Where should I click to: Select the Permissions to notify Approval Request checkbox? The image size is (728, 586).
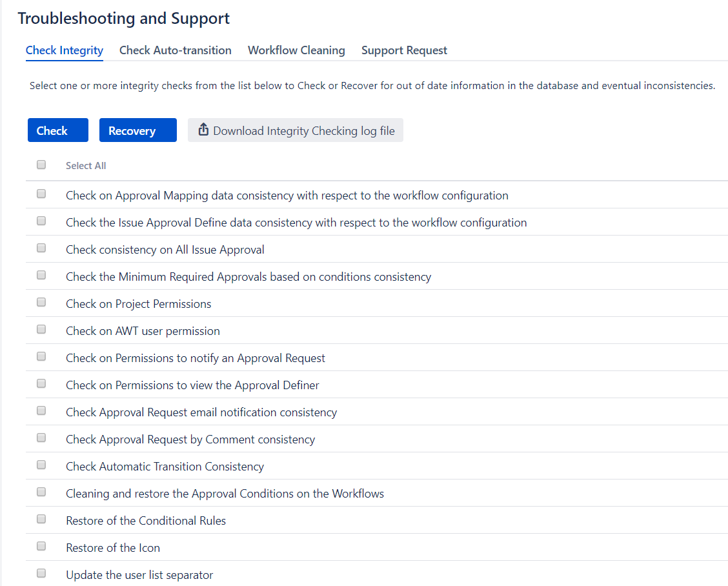tap(41, 356)
